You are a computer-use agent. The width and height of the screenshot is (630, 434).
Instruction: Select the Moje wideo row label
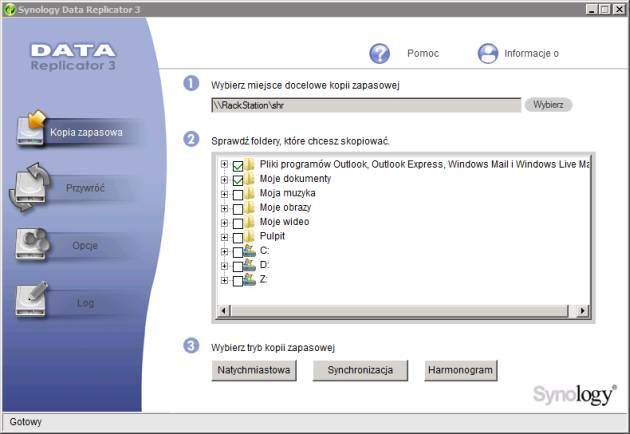(284, 221)
